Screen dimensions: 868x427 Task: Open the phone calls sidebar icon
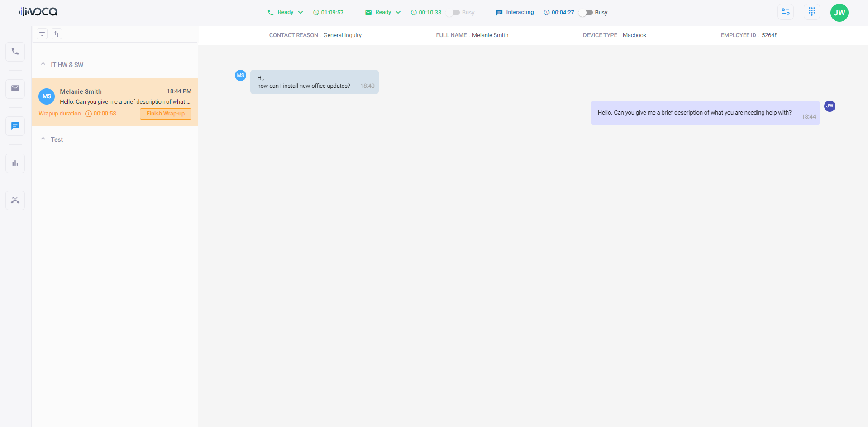15,52
